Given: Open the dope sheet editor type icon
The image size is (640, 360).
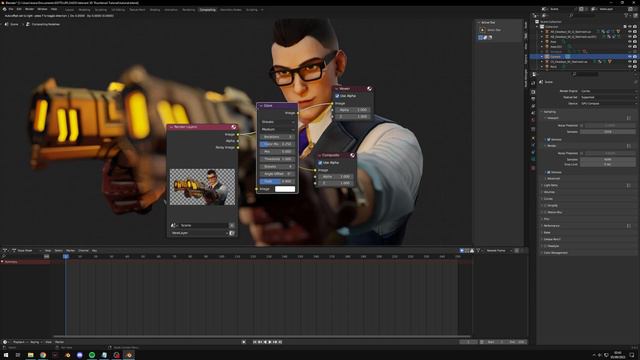Looking at the screenshot, I should pos(5,250).
